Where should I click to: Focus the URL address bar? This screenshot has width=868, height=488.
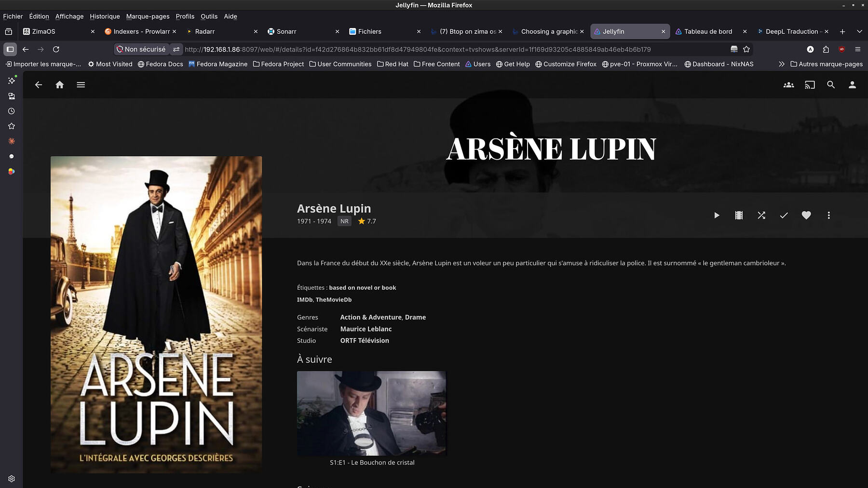coord(418,49)
